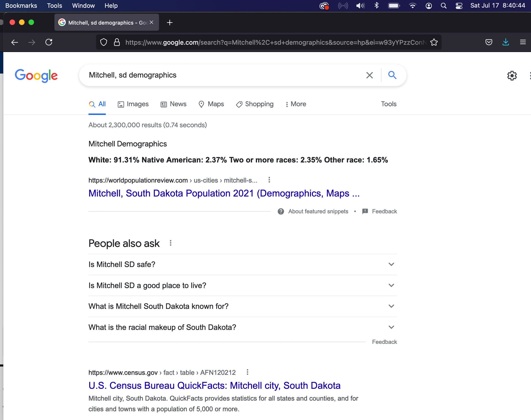This screenshot has width=531, height=420.
Task: Open Mitchell, South Dakota Population 2021 link
Action: click(x=224, y=193)
